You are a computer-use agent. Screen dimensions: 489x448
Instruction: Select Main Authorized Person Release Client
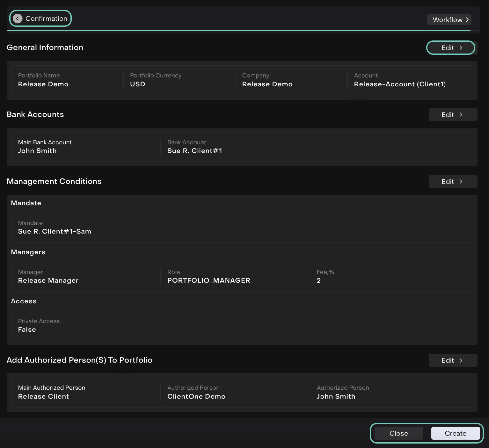pos(43,396)
